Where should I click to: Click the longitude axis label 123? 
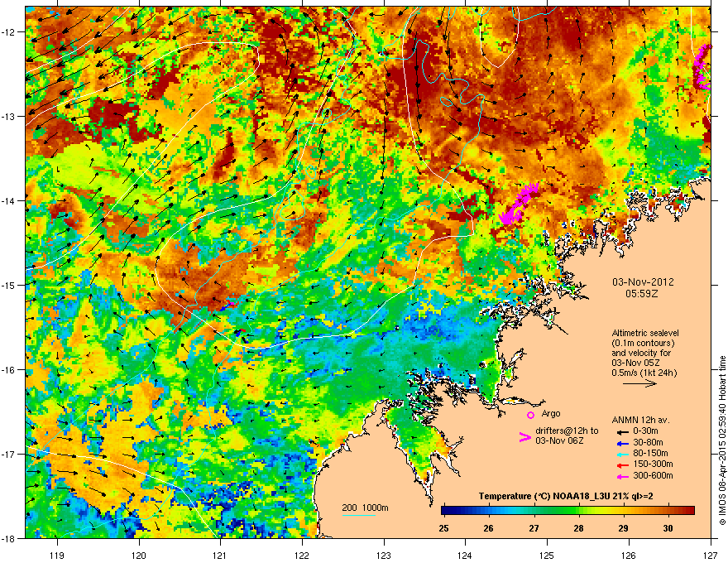[384, 555]
